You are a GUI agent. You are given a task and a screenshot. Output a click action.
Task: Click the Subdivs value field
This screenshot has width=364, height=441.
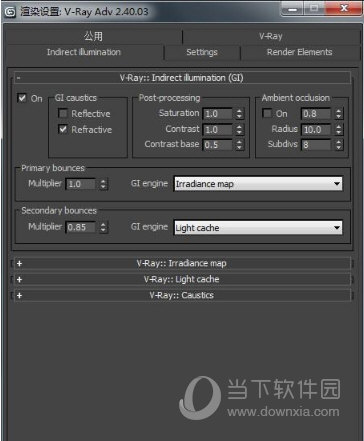point(316,145)
